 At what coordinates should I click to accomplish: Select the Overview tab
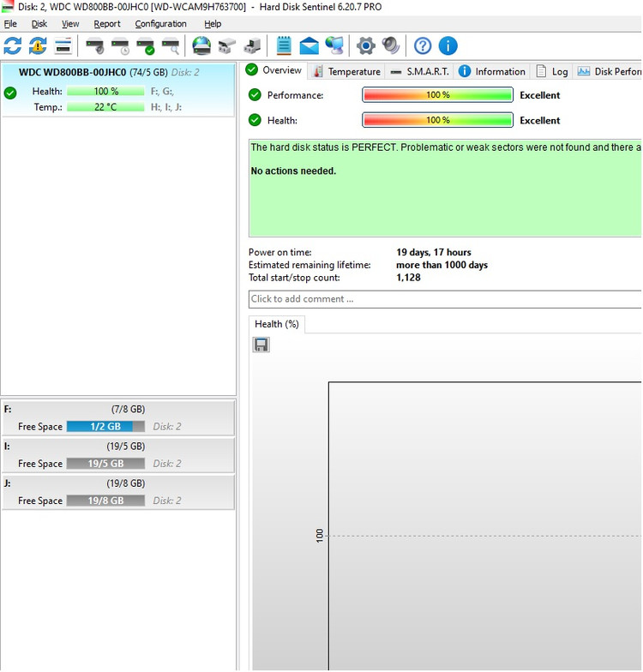pyautogui.click(x=274, y=70)
